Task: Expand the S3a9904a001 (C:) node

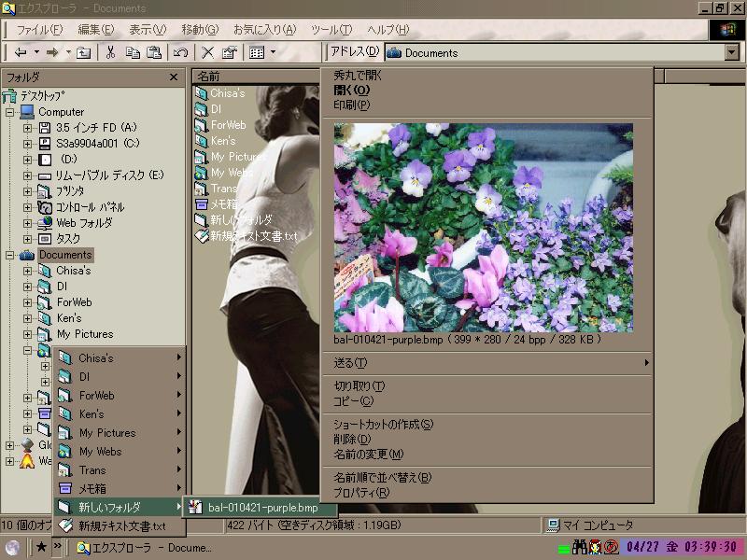Action: click(x=28, y=144)
